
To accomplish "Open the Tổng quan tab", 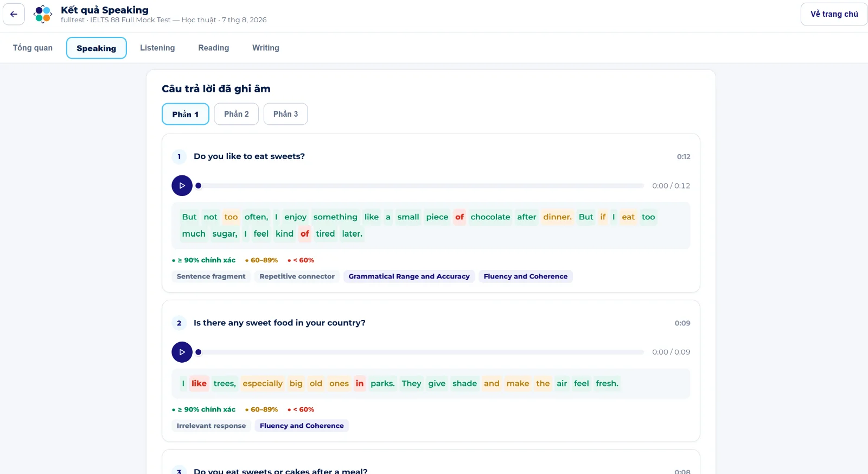I will coord(33,48).
